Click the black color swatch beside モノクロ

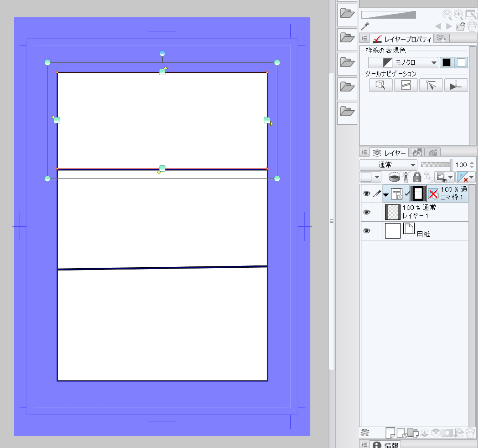[x=447, y=63]
